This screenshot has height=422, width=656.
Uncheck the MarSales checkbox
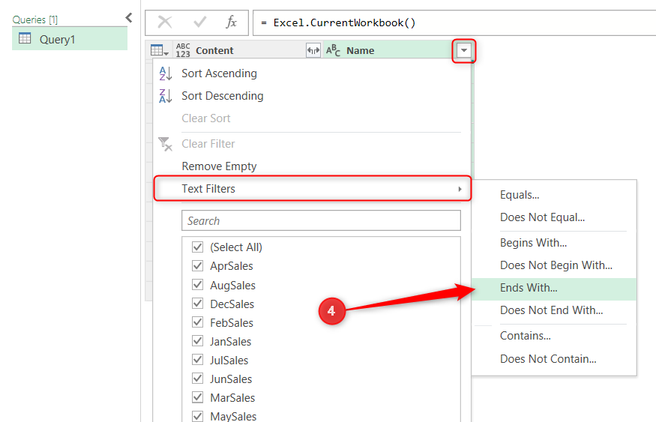(x=197, y=397)
